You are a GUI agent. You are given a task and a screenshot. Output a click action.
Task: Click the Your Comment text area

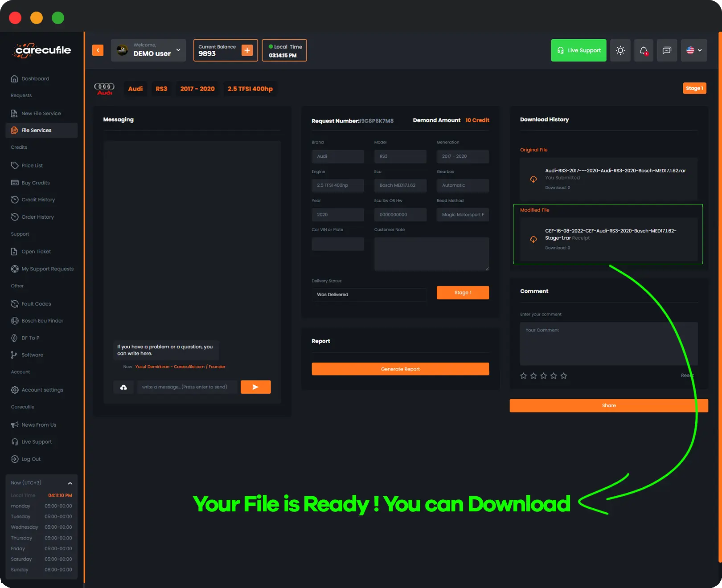click(608, 343)
